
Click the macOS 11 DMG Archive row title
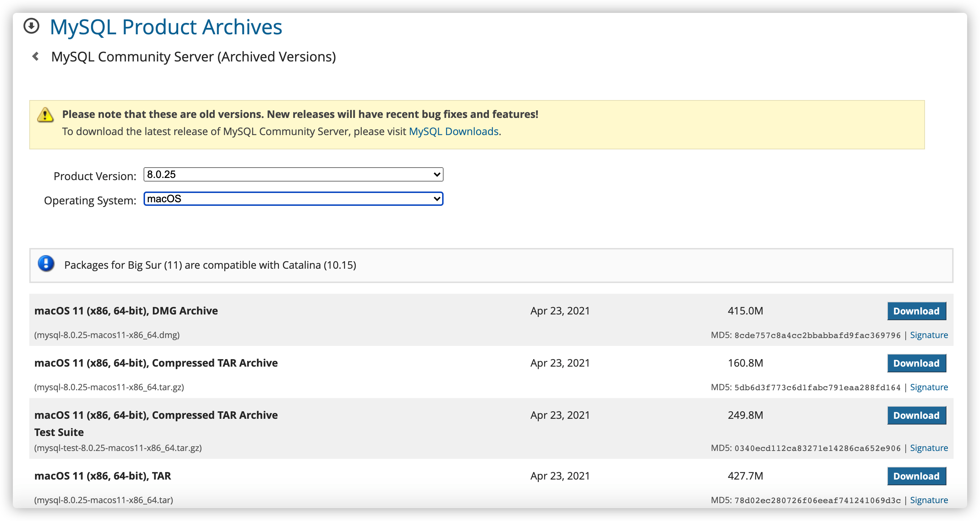pos(126,311)
